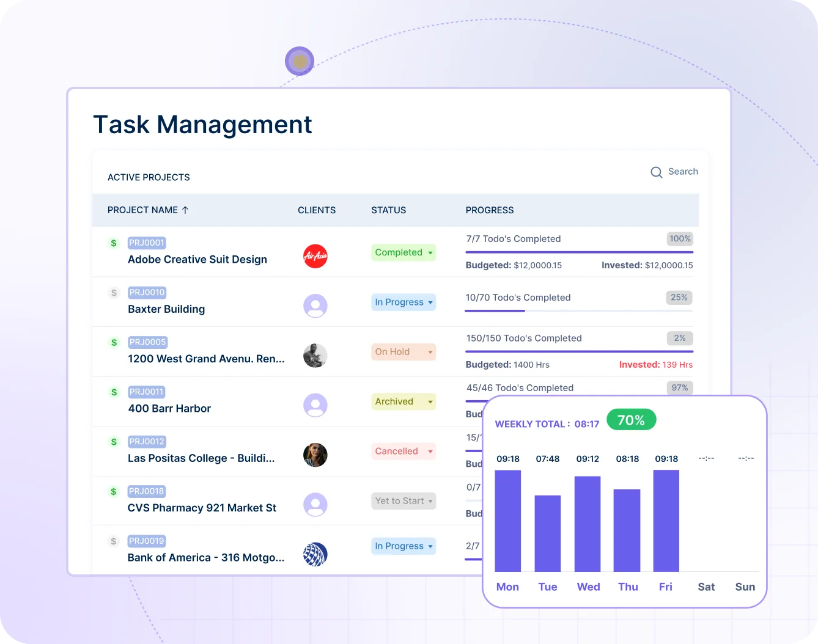The image size is (818, 644).
Task: Click dollar icon for PRJ0018
Action: (x=114, y=491)
